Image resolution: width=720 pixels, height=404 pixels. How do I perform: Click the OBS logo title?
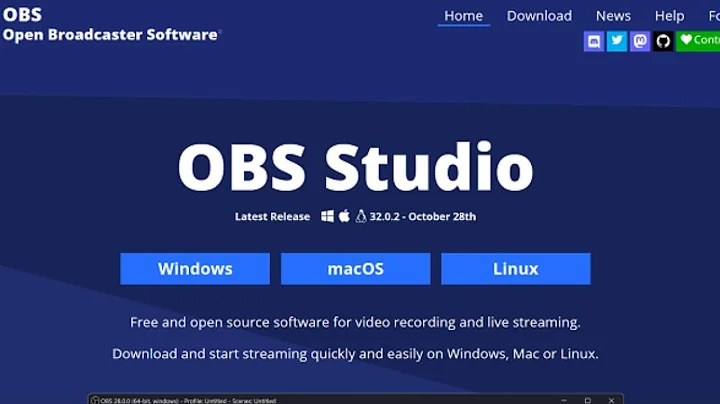click(x=22, y=15)
